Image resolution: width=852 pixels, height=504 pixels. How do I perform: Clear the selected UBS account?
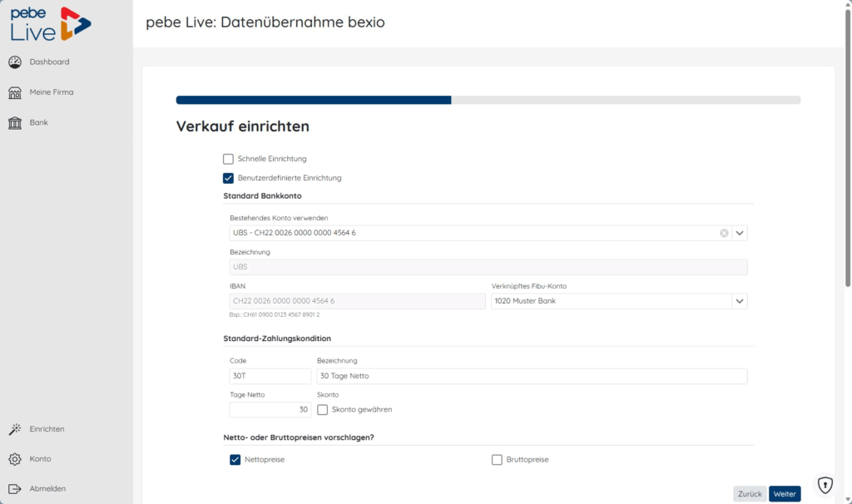(724, 233)
